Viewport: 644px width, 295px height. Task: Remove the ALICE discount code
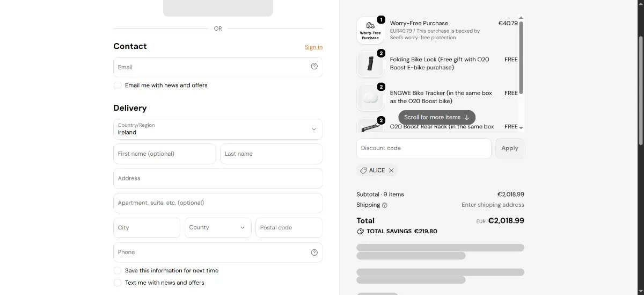point(391,170)
